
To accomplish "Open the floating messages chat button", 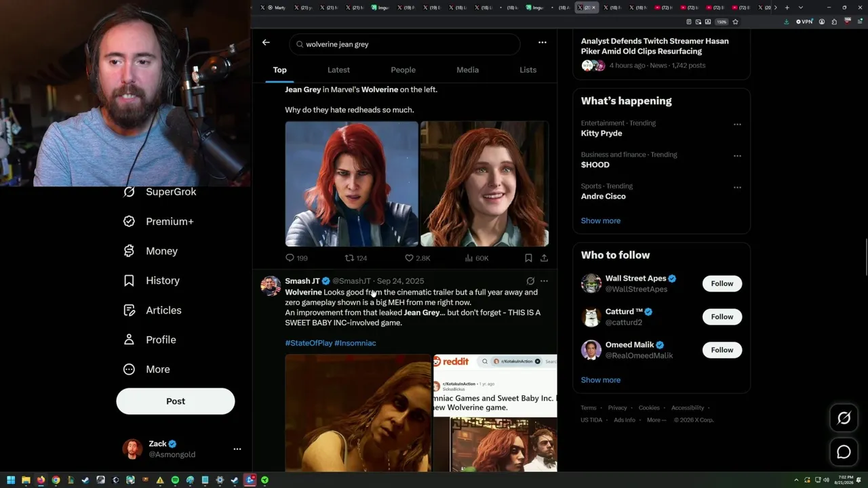I will tap(844, 452).
